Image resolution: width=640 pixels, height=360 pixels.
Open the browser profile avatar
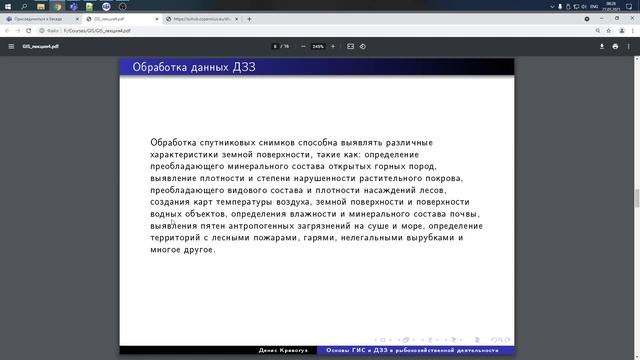coord(622,31)
